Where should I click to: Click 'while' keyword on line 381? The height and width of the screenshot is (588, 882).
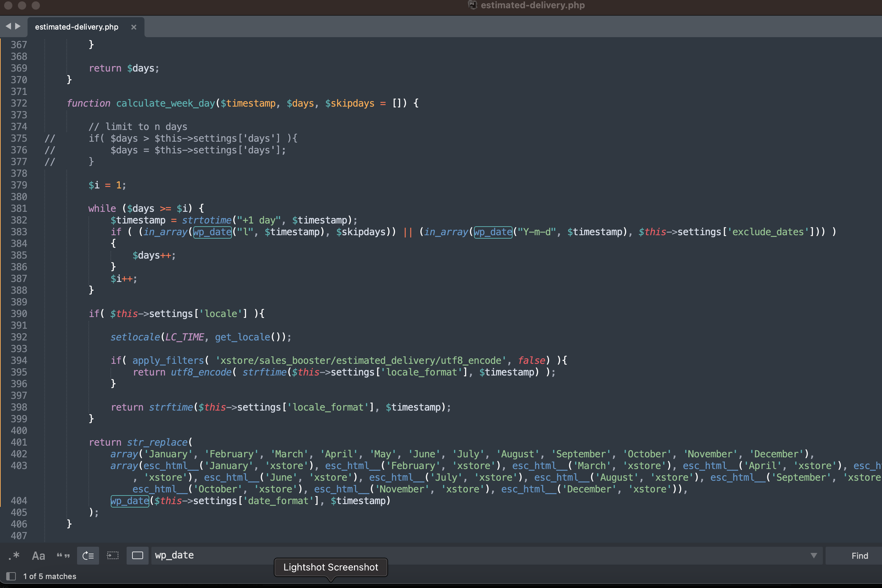click(102, 208)
